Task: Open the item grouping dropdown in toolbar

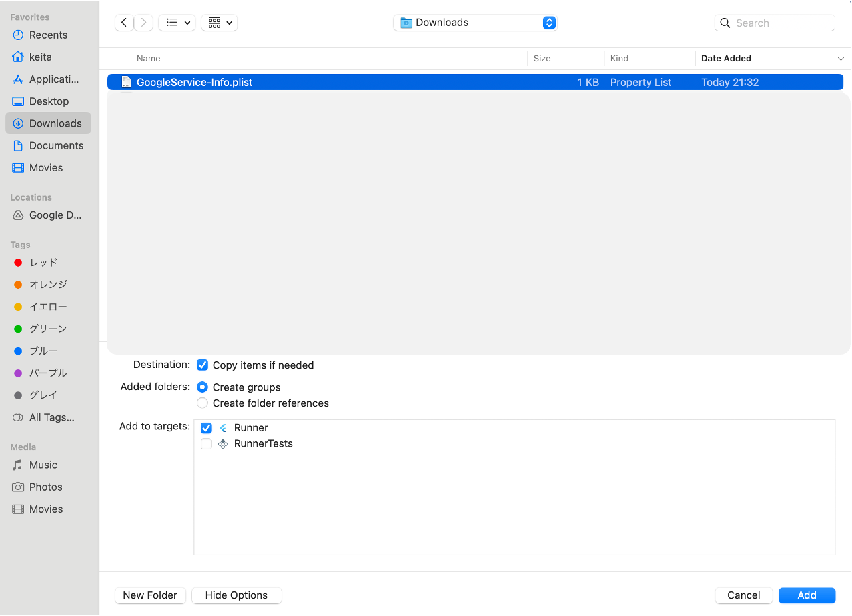Action: pyautogui.click(x=219, y=22)
